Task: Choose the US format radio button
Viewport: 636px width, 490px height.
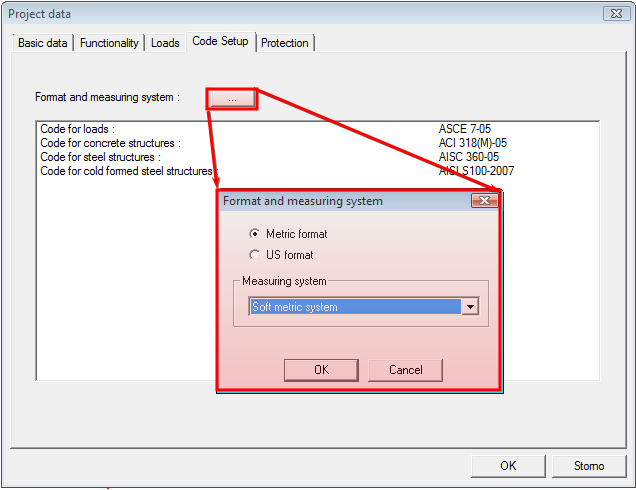Action: [254, 255]
